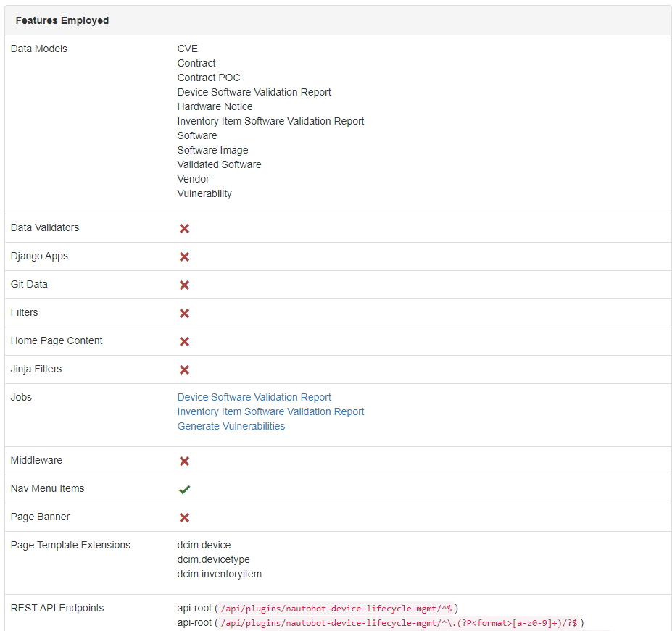Click the red X beside Django Apps

coord(184,256)
